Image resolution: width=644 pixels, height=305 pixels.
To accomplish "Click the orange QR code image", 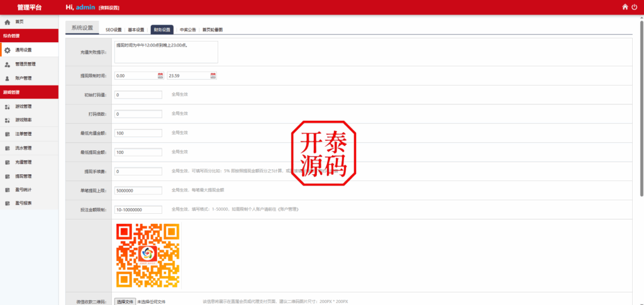I will click(148, 255).
